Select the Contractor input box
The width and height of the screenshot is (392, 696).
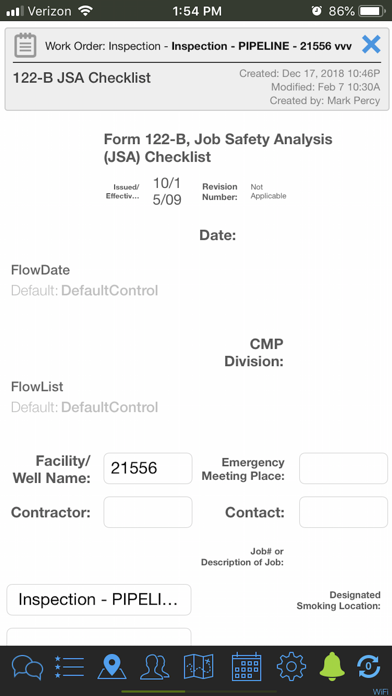pyautogui.click(x=148, y=512)
